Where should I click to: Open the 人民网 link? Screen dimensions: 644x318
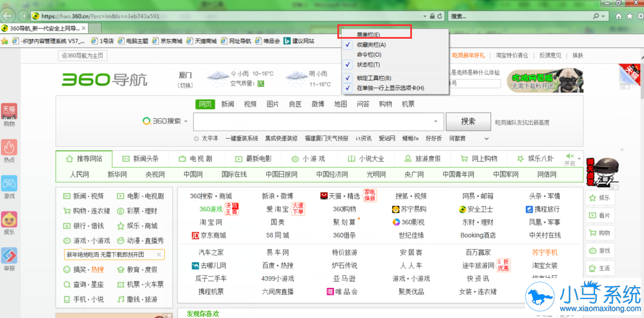(79, 175)
